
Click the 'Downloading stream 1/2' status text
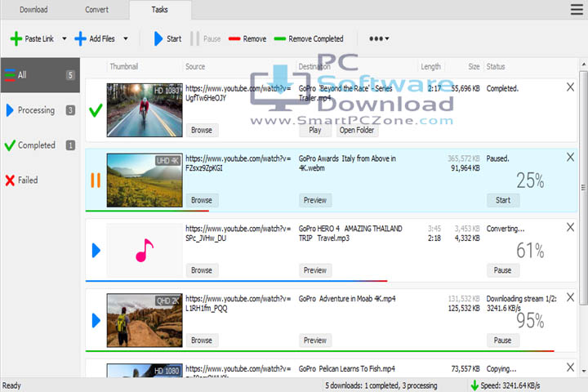[521, 299]
